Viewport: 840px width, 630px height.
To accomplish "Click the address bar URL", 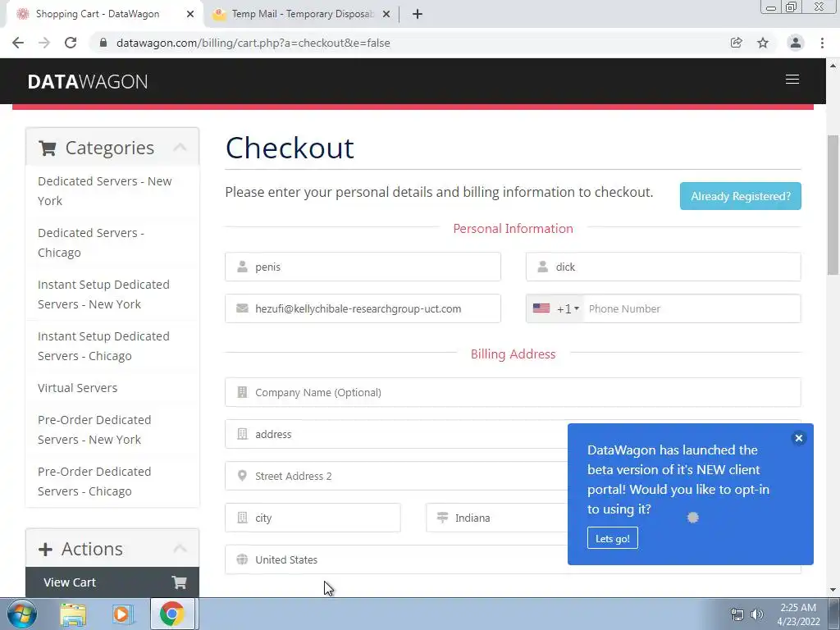I will [253, 43].
